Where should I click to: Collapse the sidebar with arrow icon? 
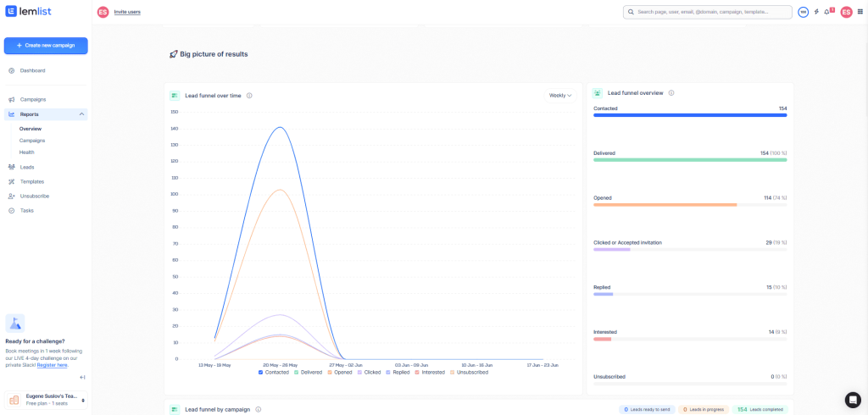(x=82, y=378)
